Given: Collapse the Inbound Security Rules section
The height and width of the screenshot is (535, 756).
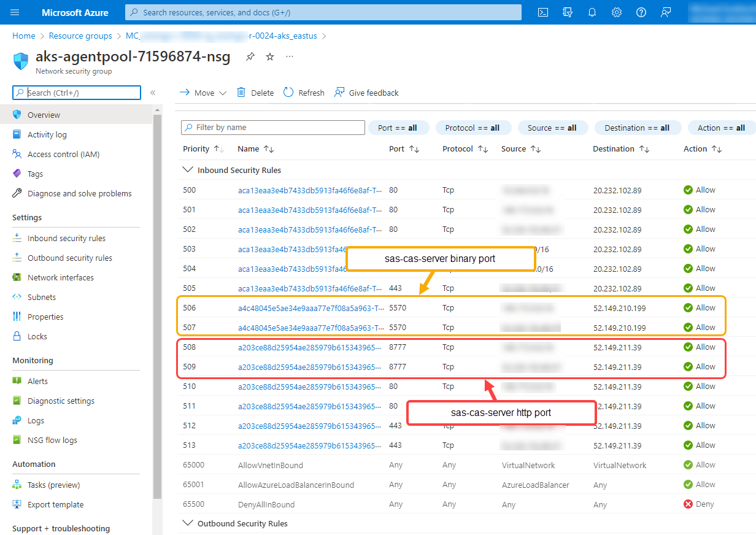Looking at the screenshot, I should point(188,170).
